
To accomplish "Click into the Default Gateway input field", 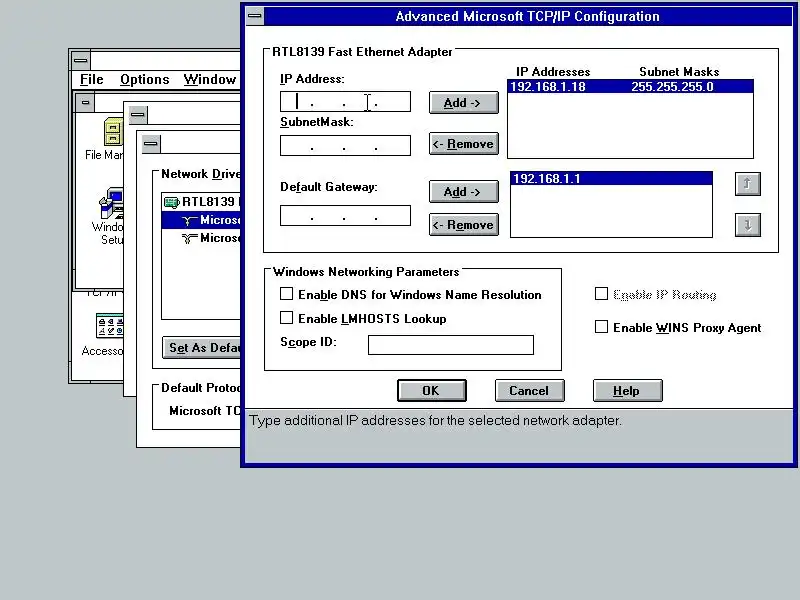I will tap(345, 215).
